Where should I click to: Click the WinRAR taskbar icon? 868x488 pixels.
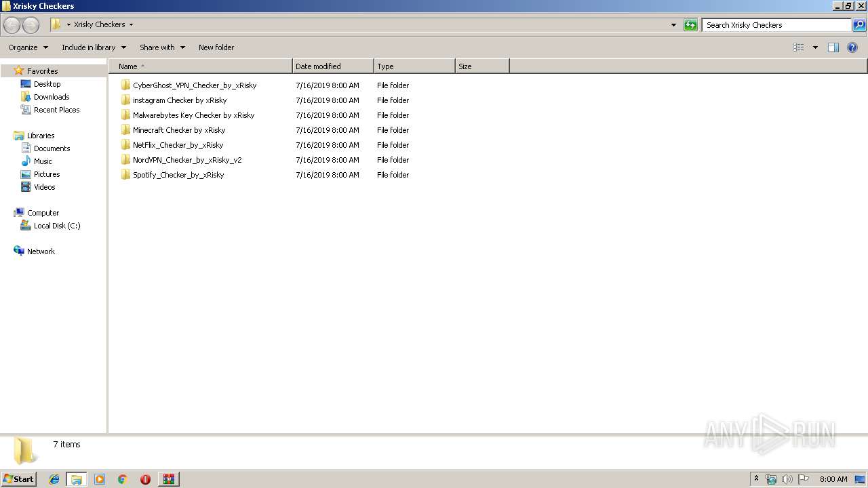coord(169,479)
